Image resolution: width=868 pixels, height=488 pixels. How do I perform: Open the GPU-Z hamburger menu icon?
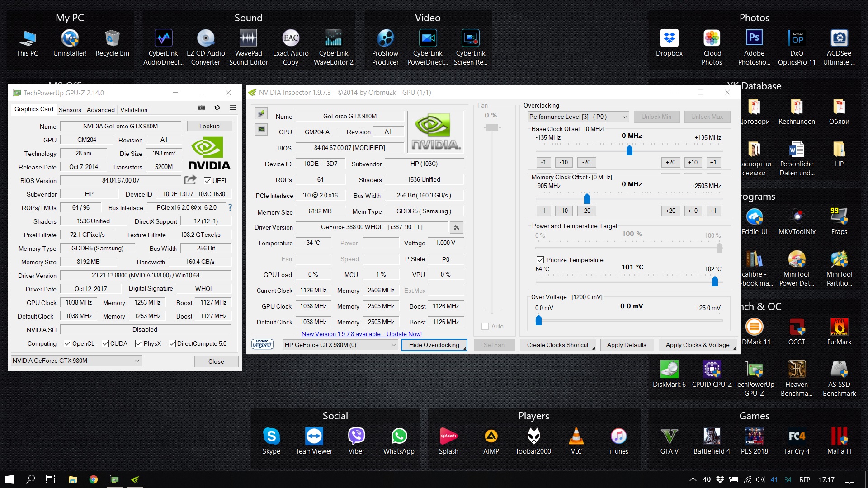tap(232, 108)
